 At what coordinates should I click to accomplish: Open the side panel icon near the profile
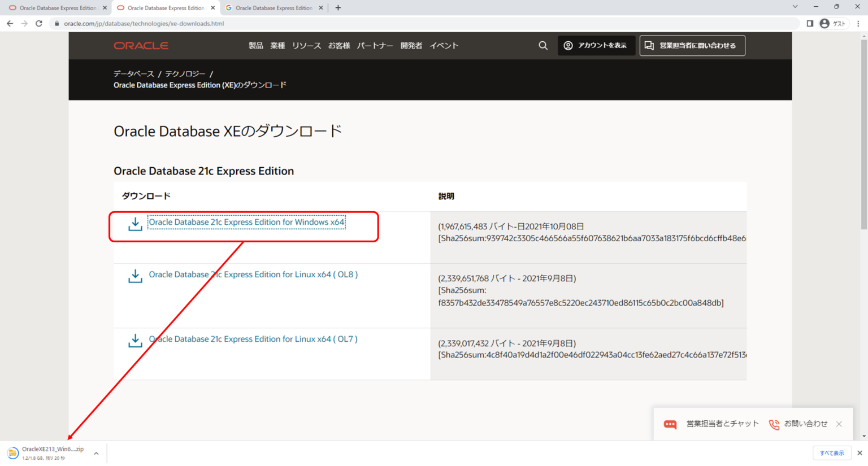tap(810, 23)
